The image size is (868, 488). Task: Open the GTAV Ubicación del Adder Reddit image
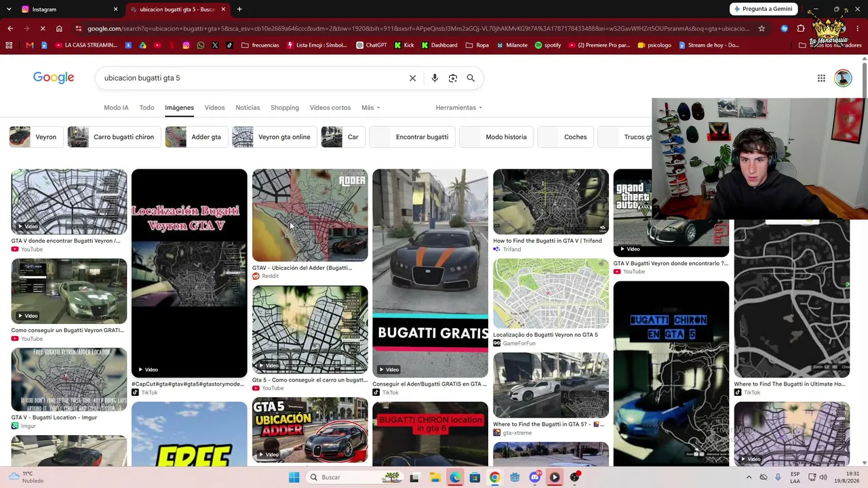(310, 215)
